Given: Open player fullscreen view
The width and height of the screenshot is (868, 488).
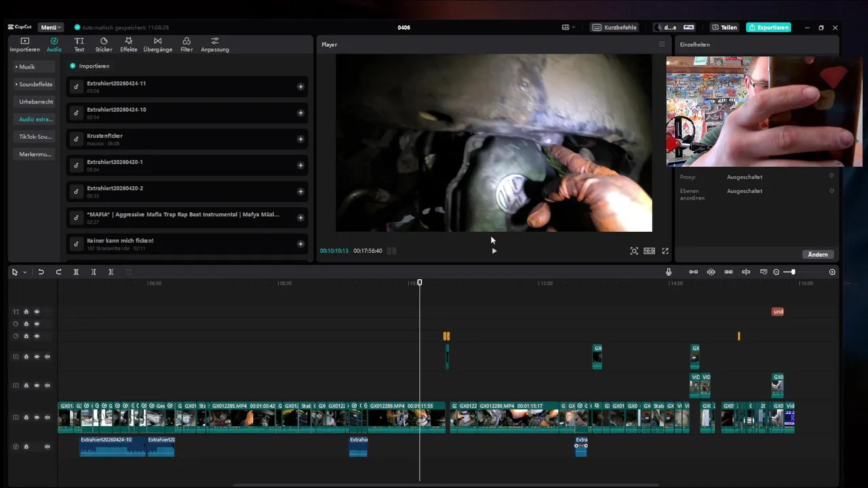Looking at the screenshot, I should click(x=665, y=251).
